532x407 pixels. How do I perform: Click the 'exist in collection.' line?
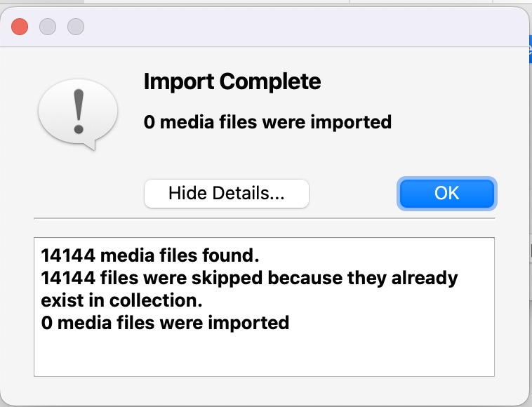pos(121,300)
